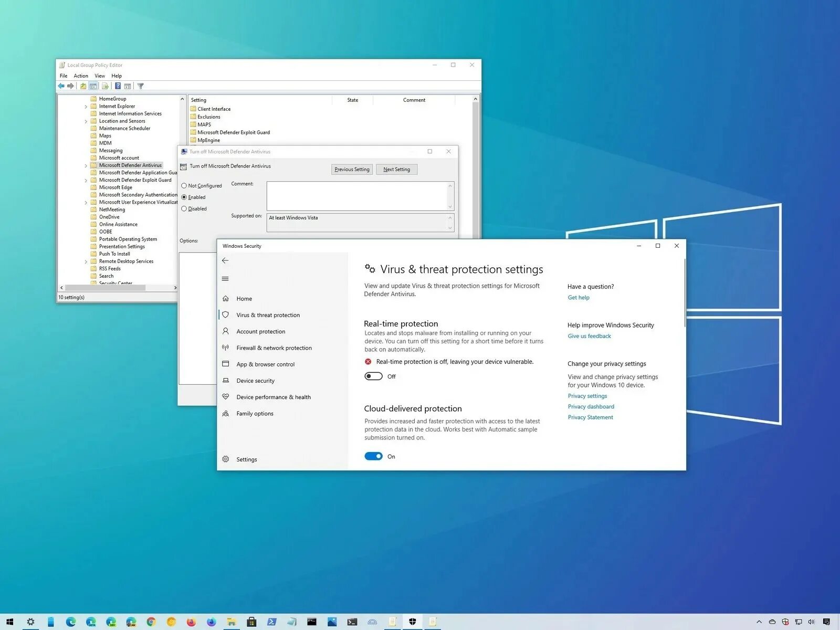Turn off the Cloud-delivered protection toggle
The height and width of the screenshot is (630, 840).
coord(373,456)
